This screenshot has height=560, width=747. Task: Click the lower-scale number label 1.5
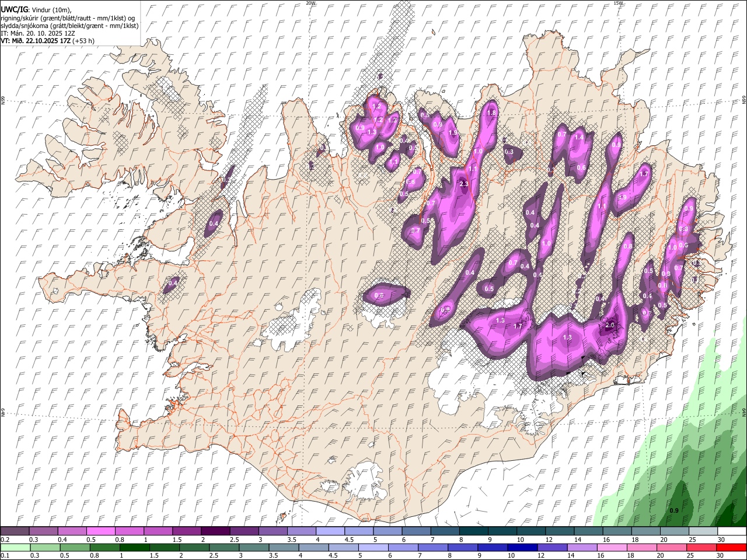point(154,555)
